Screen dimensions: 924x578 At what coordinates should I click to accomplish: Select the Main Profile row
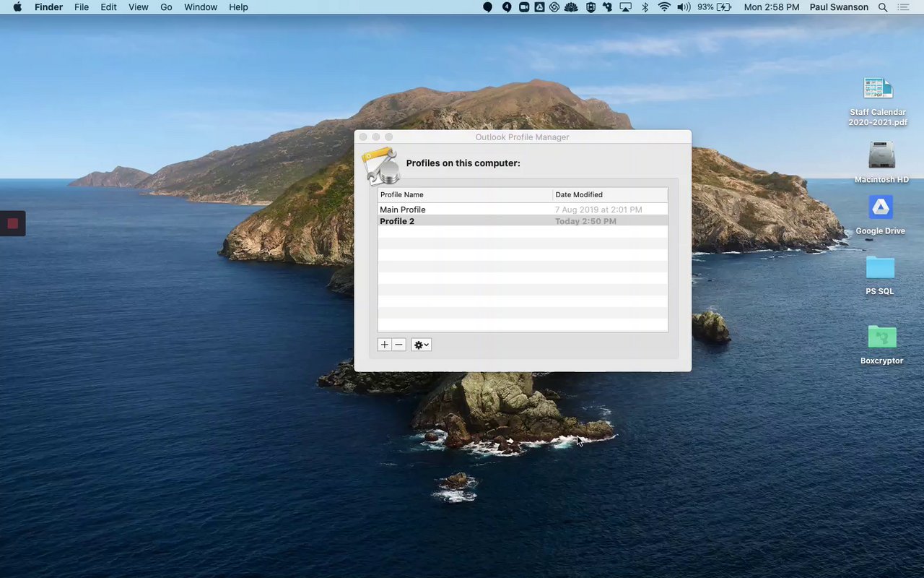tap(523, 210)
